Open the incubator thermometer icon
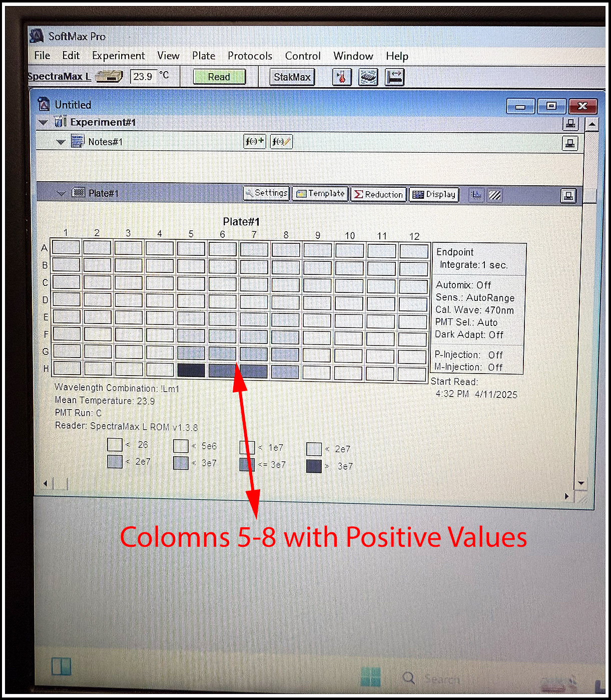 point(342,77)
